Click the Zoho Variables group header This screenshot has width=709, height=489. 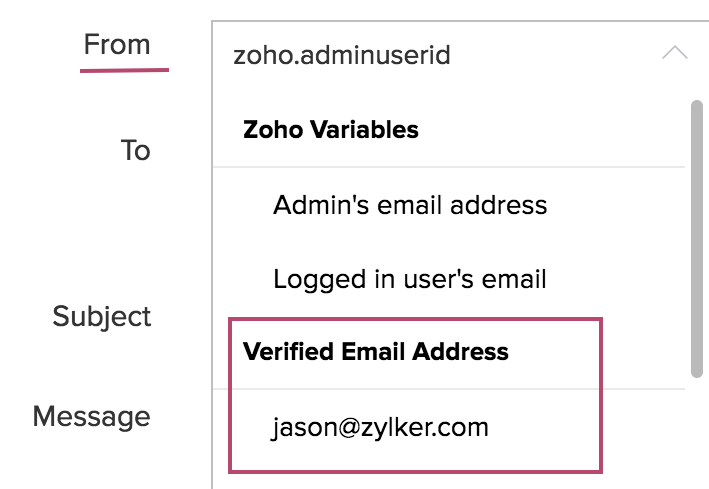[x=331, y=130]
